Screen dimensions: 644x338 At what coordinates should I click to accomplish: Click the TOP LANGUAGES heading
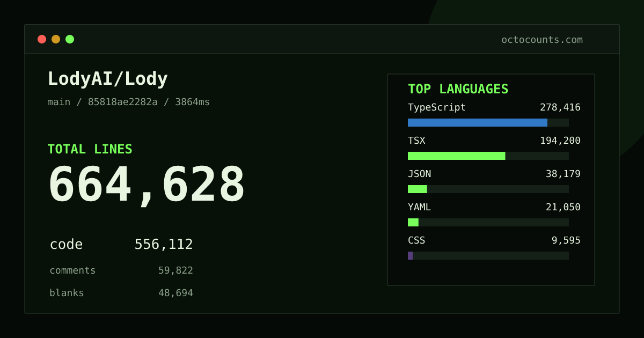458,89
